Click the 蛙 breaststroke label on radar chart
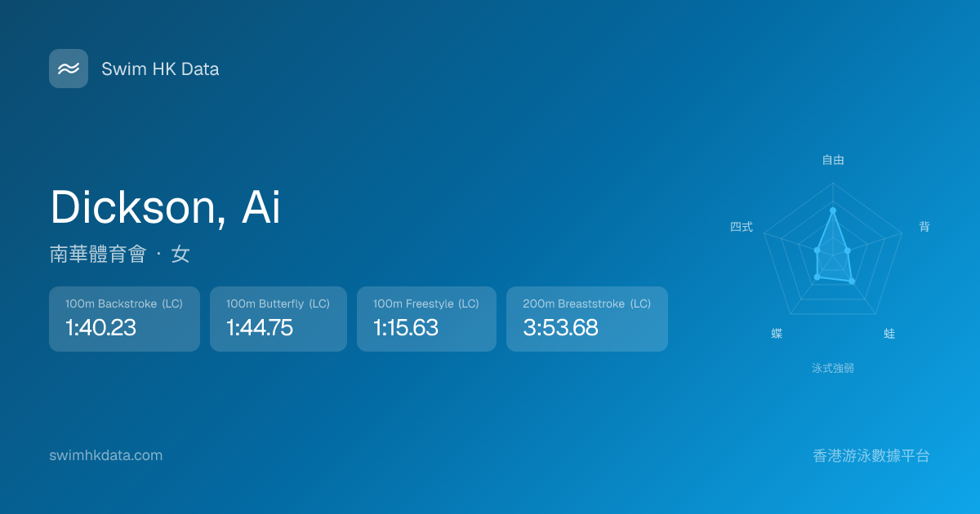 889,335
